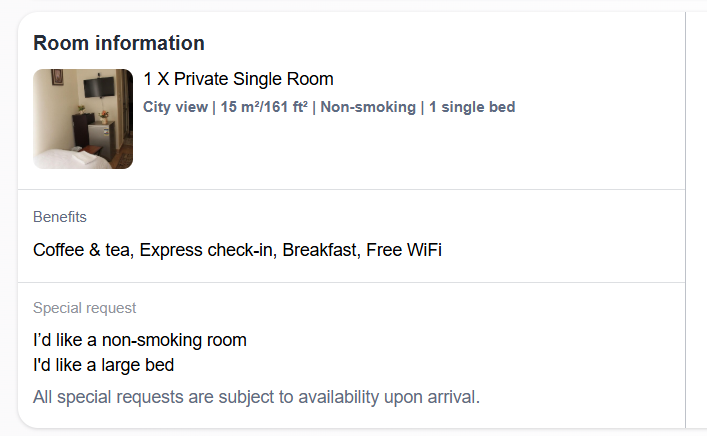The height and width of the screenshot is (436, 707).
Task: Click the Benefits section label
Action: (60, 217)
